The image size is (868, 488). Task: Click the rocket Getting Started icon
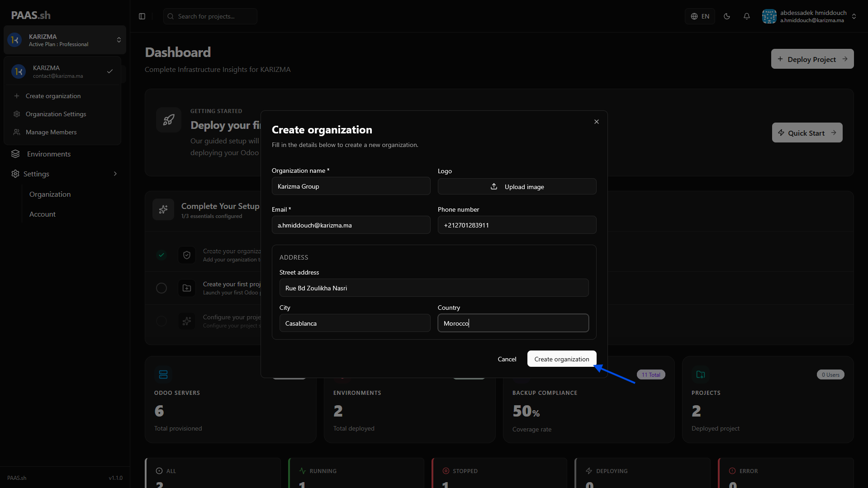169,120
